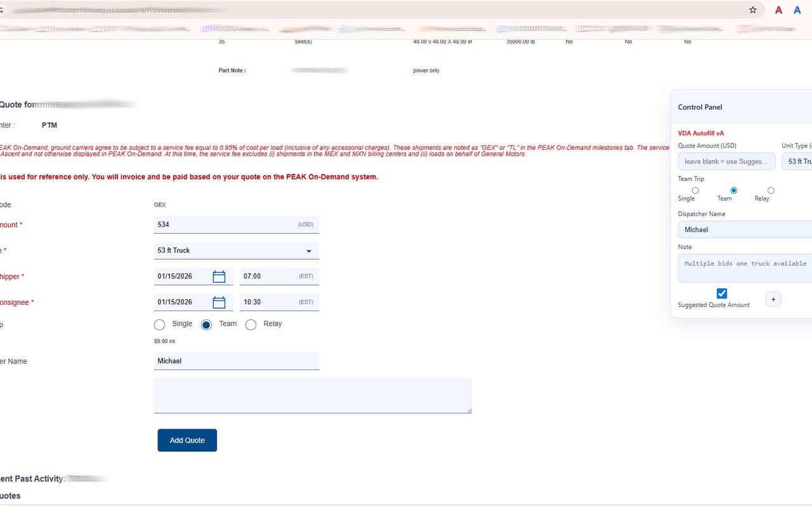Open the blue A browser extension
This screenshot has width=812, height=508.
point(797,10)
